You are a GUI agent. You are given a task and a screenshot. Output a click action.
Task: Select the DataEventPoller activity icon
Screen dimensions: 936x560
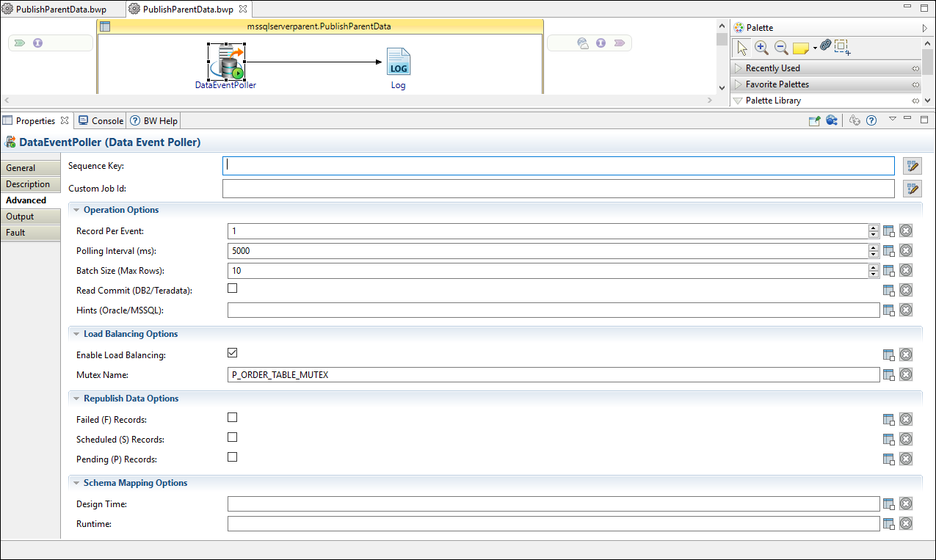226,62
